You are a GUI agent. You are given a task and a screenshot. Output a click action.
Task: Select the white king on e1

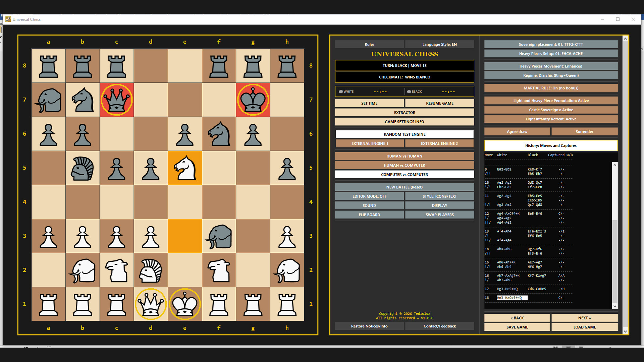(x=185, y=304)
